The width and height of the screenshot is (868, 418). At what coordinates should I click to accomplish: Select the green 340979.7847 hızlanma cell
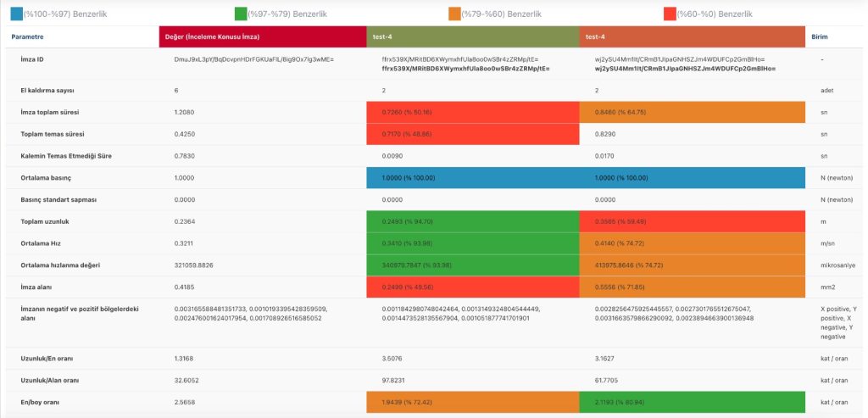[473, 265]
